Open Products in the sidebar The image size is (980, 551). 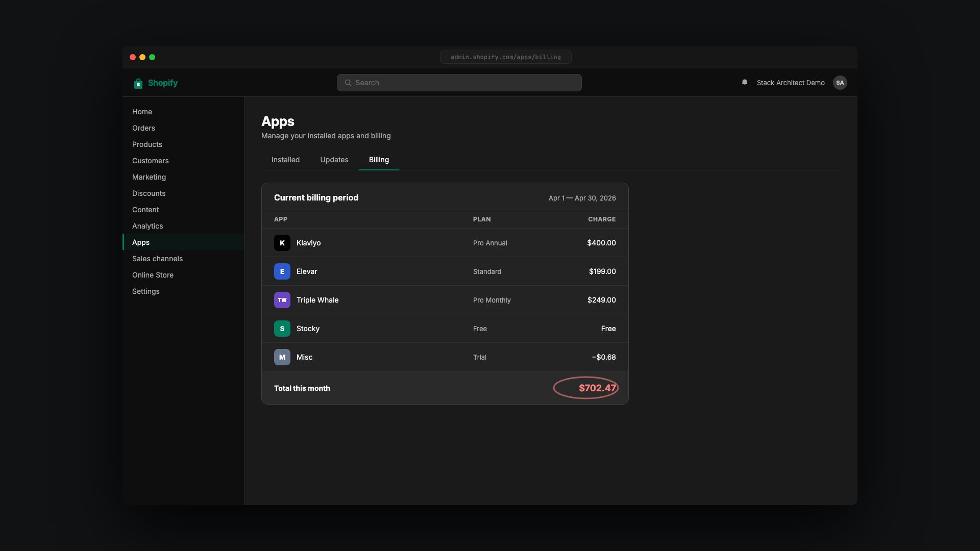coord(183,144)
